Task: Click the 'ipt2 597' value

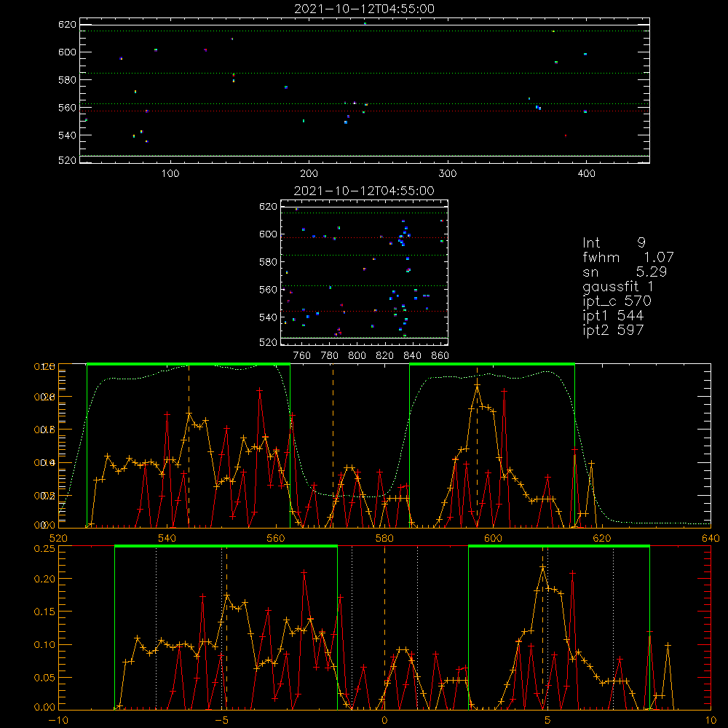Action: coord(613,330)
